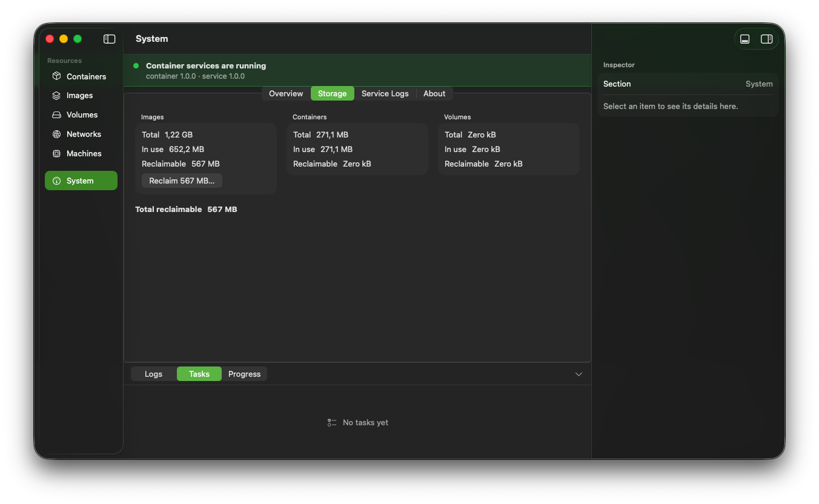This screenshot has height=504, width=819.
Task: Click the Images in use value 652,2 MB
Action: click(187, 149)
